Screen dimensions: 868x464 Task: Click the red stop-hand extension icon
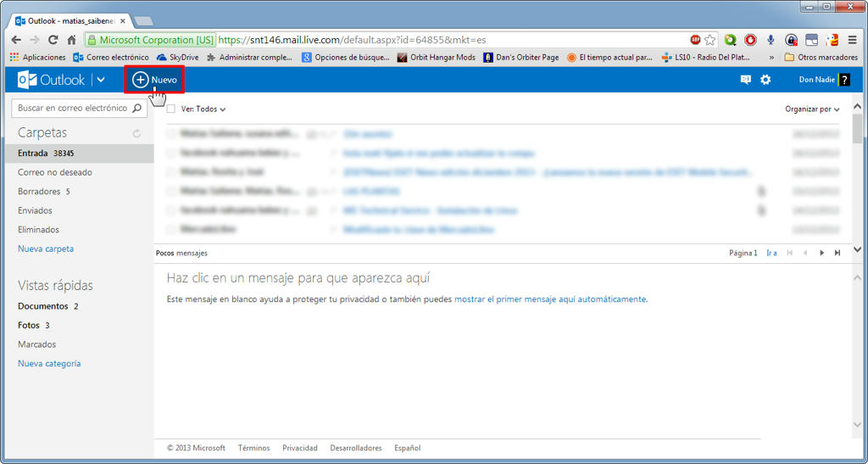(x=751, y=40)
